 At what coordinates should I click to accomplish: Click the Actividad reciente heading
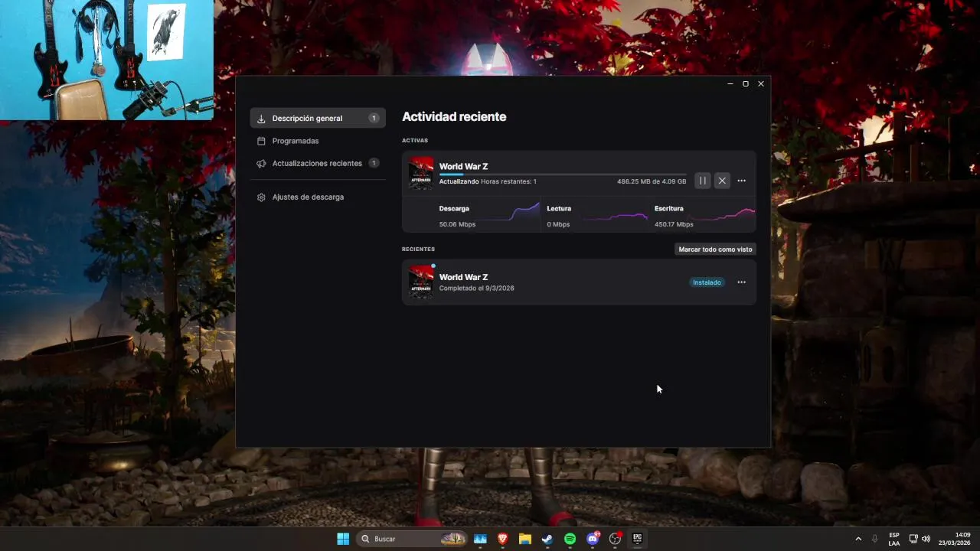[x=454, y=117]
